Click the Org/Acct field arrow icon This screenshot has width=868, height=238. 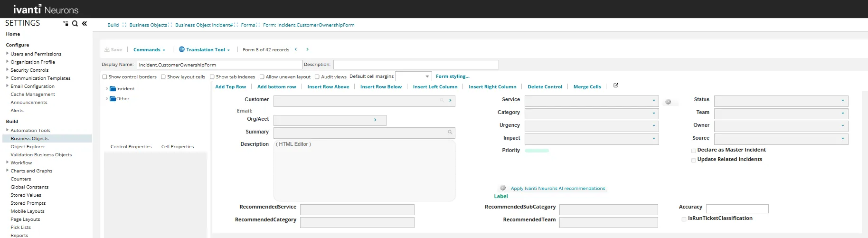(375, 120)
